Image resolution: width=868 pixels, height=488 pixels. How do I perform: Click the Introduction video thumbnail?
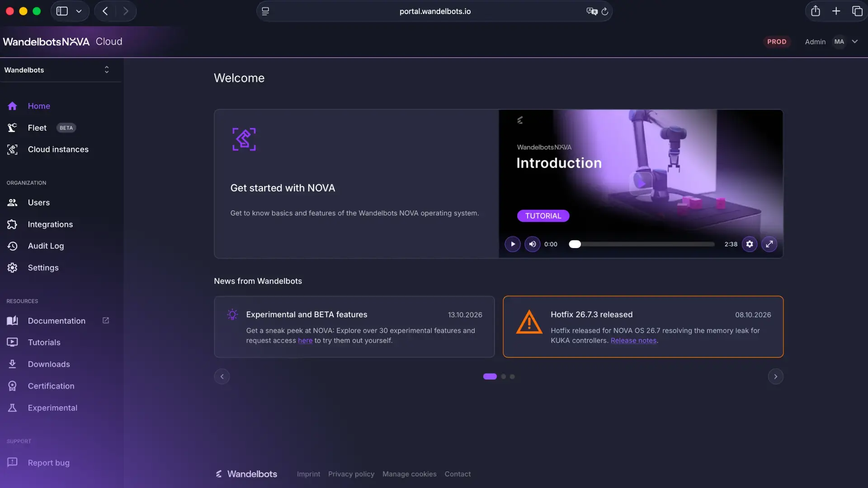(x=641, y=184)
